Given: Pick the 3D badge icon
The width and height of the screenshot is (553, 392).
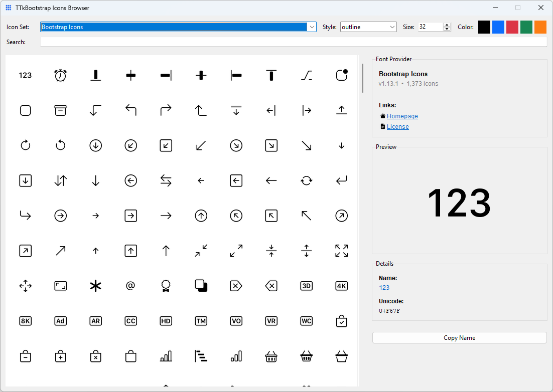Looking at the screenshot, I should 306,286.
